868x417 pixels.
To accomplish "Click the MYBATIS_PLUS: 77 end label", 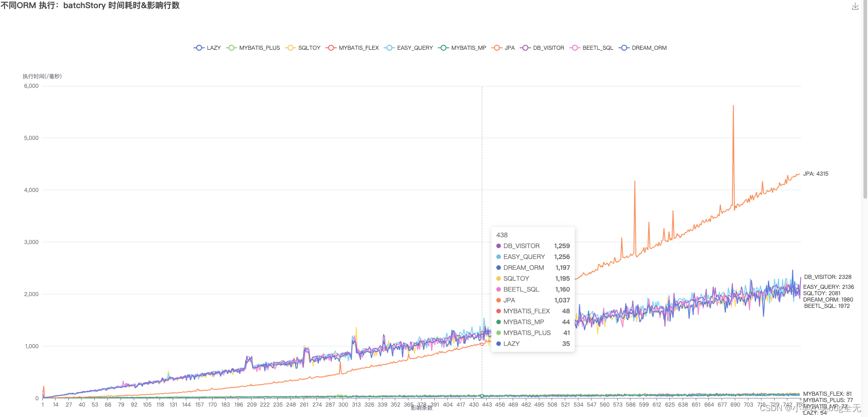I will [828, 400].
